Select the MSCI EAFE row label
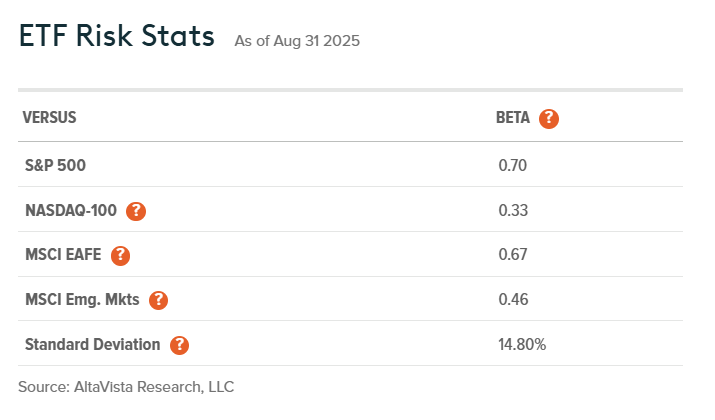Viewport: 715px width, 420px height. click(x=64, y=255)
